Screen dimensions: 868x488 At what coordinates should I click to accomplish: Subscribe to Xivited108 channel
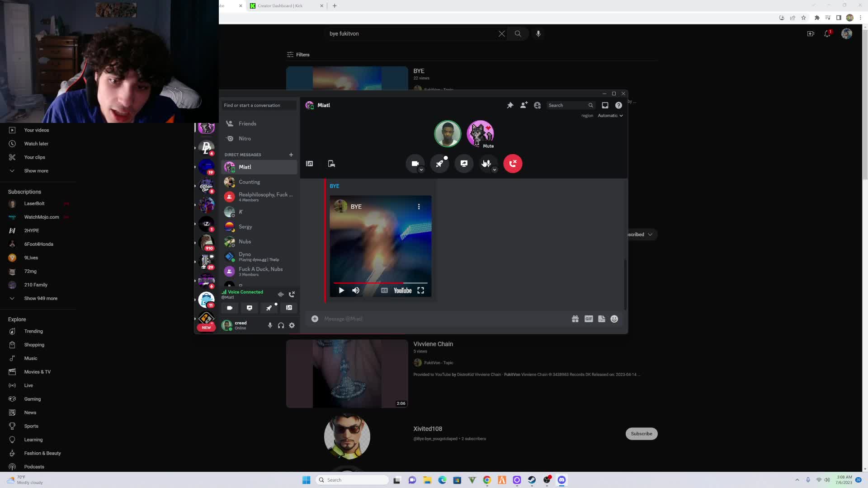tap(642, 434)
